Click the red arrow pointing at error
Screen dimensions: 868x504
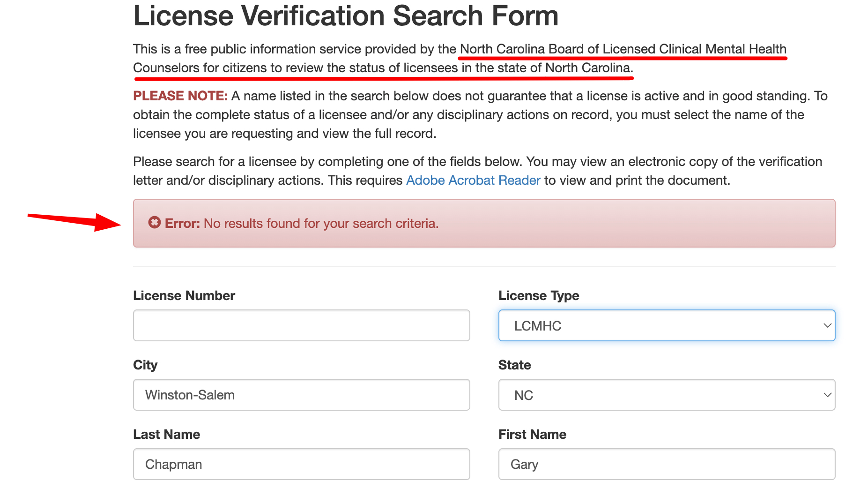coord(75,220)
